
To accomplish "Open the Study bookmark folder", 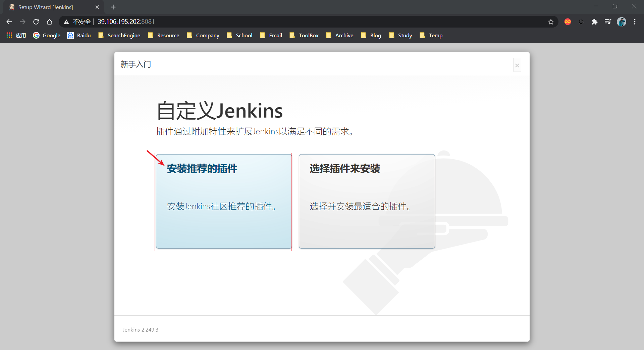I will [401, 35].
